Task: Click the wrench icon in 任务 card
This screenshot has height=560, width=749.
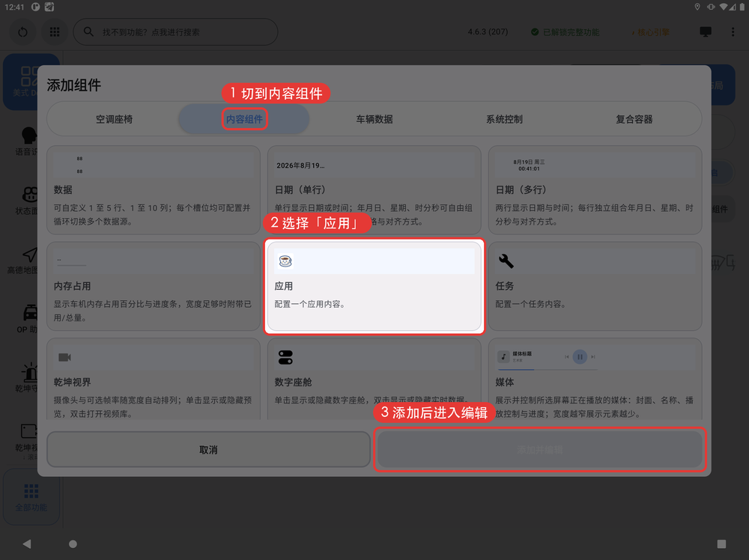Action: point(506,261)
